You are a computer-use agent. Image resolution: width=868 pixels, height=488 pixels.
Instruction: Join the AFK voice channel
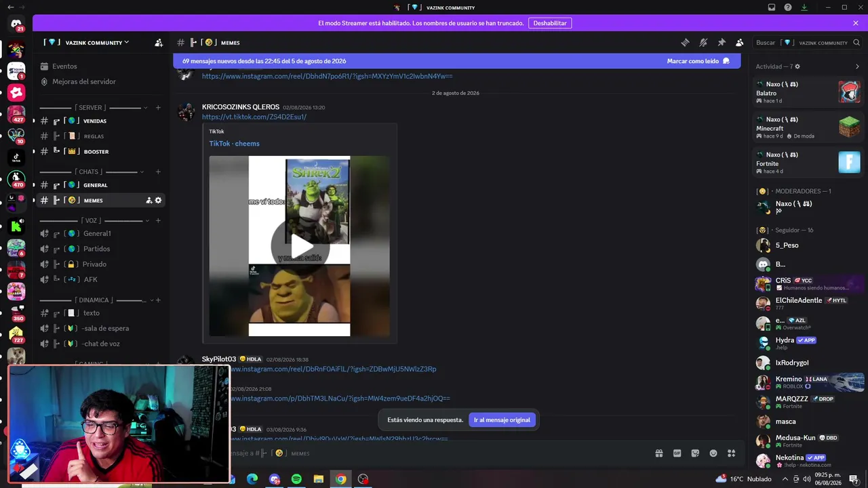tap(101, 279)
